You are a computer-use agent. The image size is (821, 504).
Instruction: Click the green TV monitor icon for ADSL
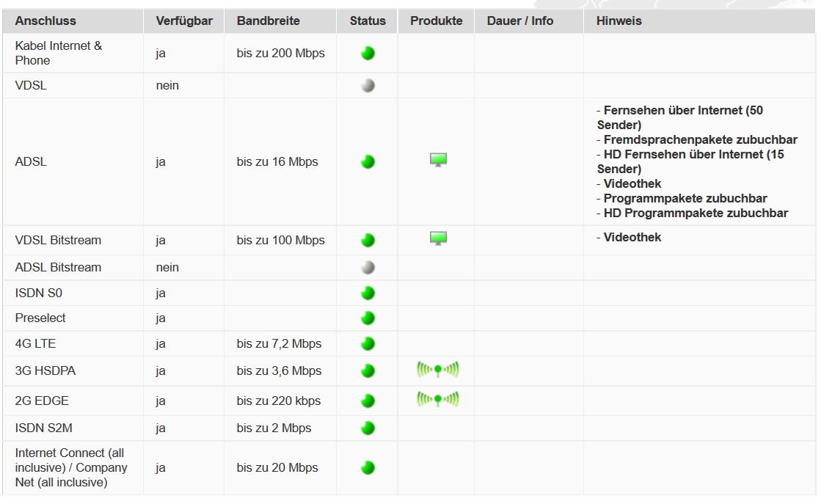click(x=438, y=160)
